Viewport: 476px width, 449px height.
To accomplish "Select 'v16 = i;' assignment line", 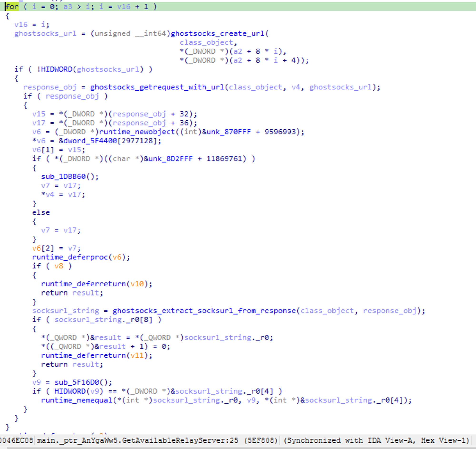I will (x=32, y=25).
